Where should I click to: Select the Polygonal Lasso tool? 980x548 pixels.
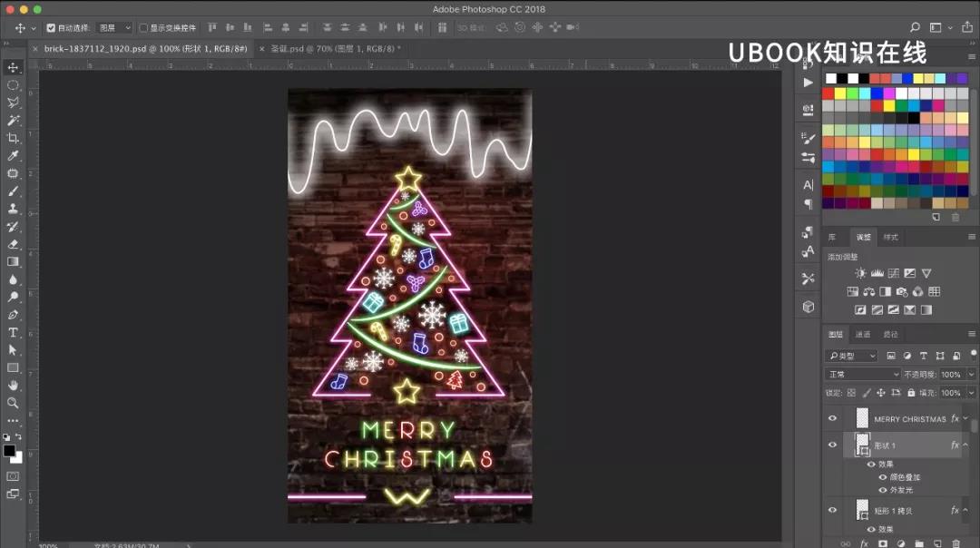click(x=13, y=103)
